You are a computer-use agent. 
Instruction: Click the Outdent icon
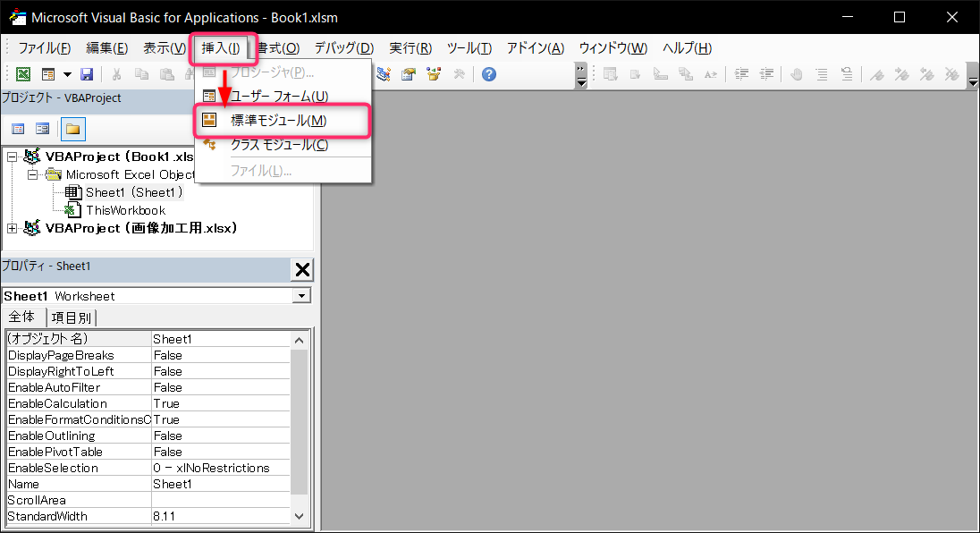coord(766,74)
